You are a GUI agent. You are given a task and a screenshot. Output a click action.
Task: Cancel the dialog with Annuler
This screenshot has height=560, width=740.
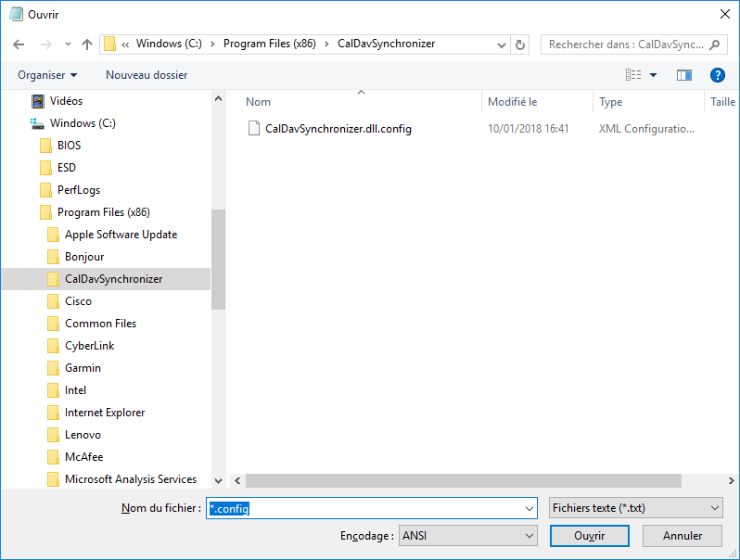(x=683, y=536)
